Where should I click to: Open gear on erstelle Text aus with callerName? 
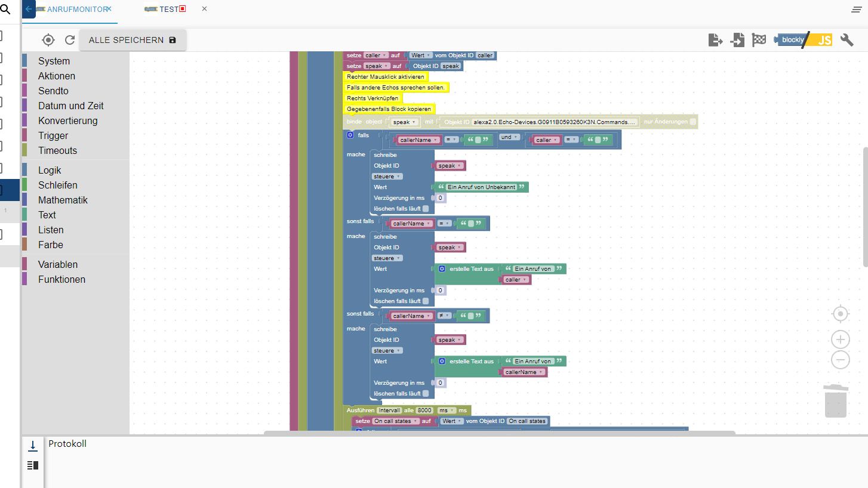click(x=442, y=362)
